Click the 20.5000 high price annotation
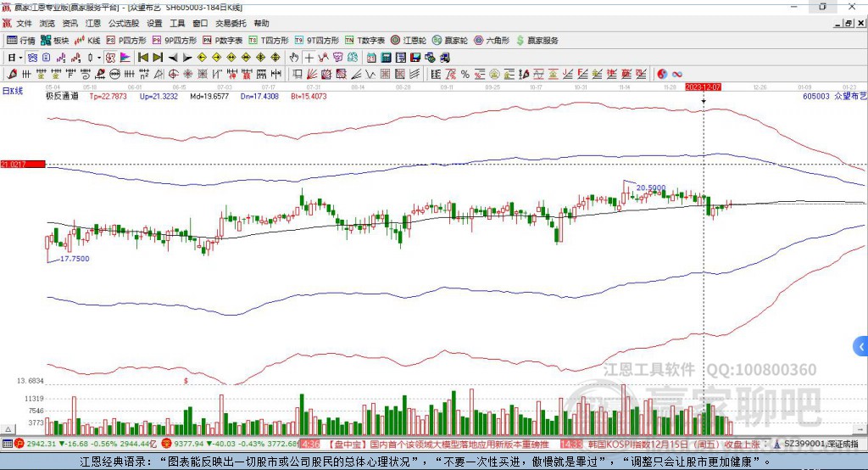 coord(651,187)
